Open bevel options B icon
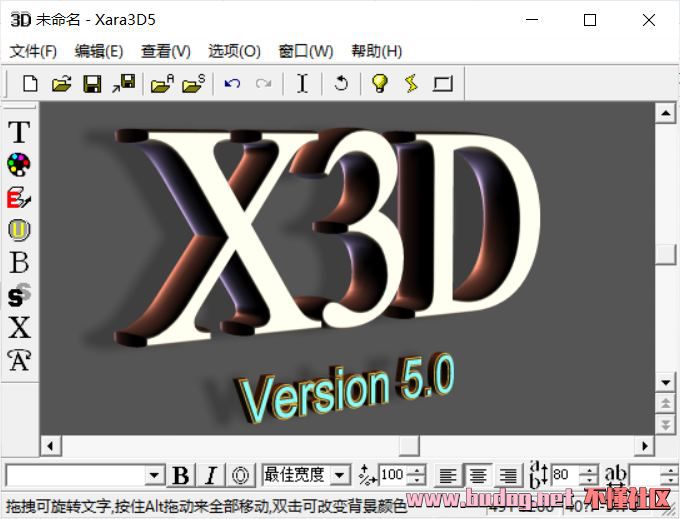Image resolution: width=680 pixels, height=519 pixels. pos(19,262)
